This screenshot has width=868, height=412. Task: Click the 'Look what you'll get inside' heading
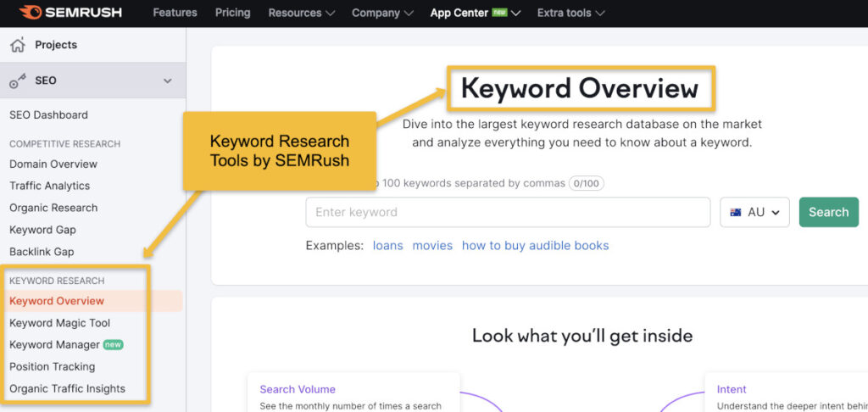(x=582, y=336)
